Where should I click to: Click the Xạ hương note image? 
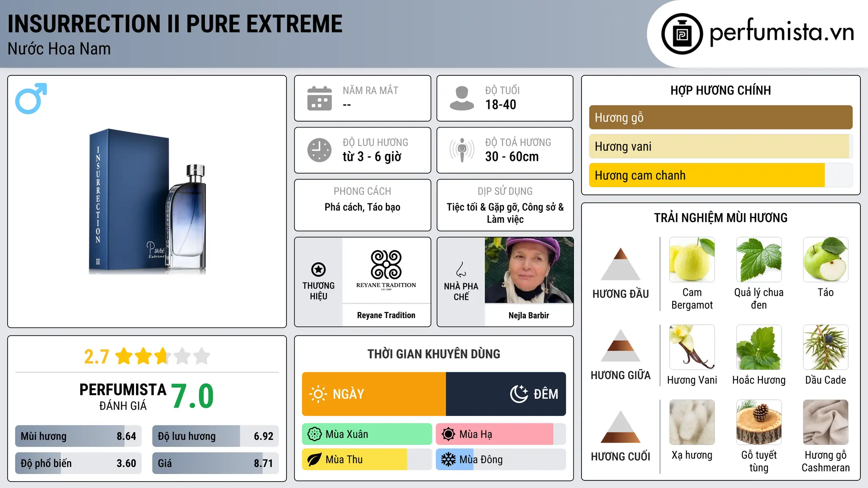(x=692, y=422)
